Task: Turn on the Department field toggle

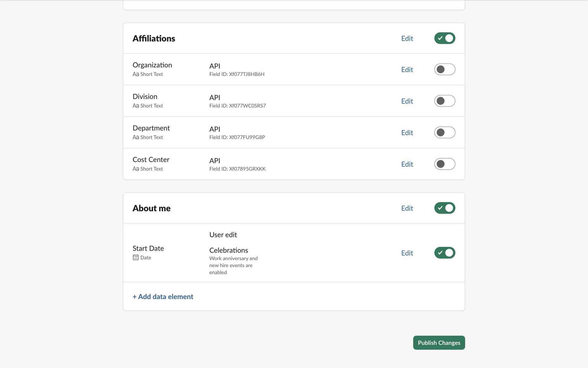Action: click(444, 132)
